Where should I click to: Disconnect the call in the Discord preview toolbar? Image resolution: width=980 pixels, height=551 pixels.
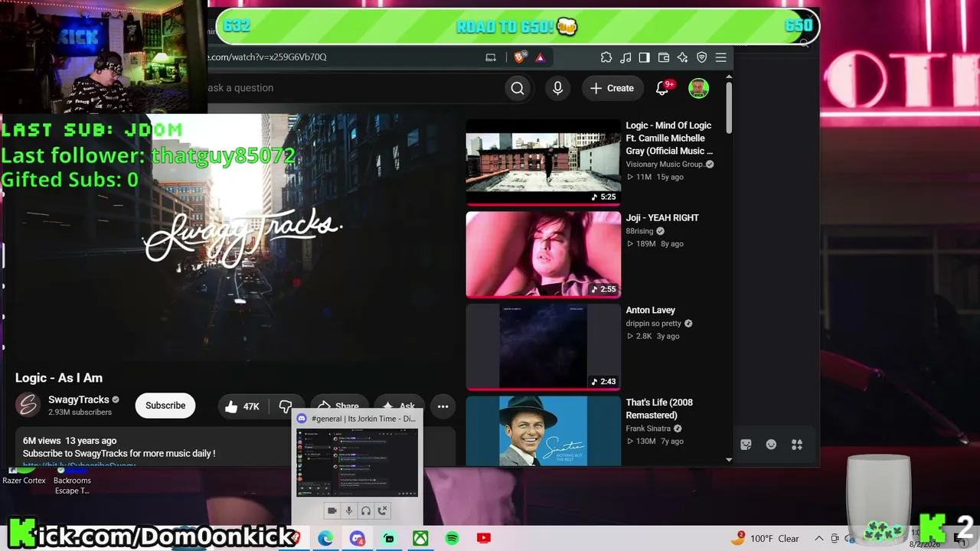pos(383,510)
